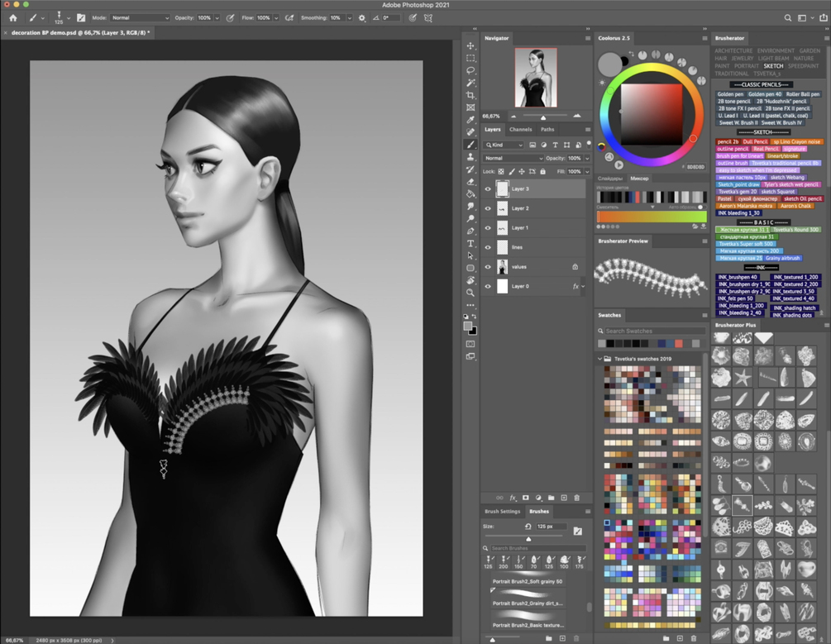Toggle visibility of lines layer
Image resolution: width=831 pixels, height=644 pixels.
click(x=488, y=247)
